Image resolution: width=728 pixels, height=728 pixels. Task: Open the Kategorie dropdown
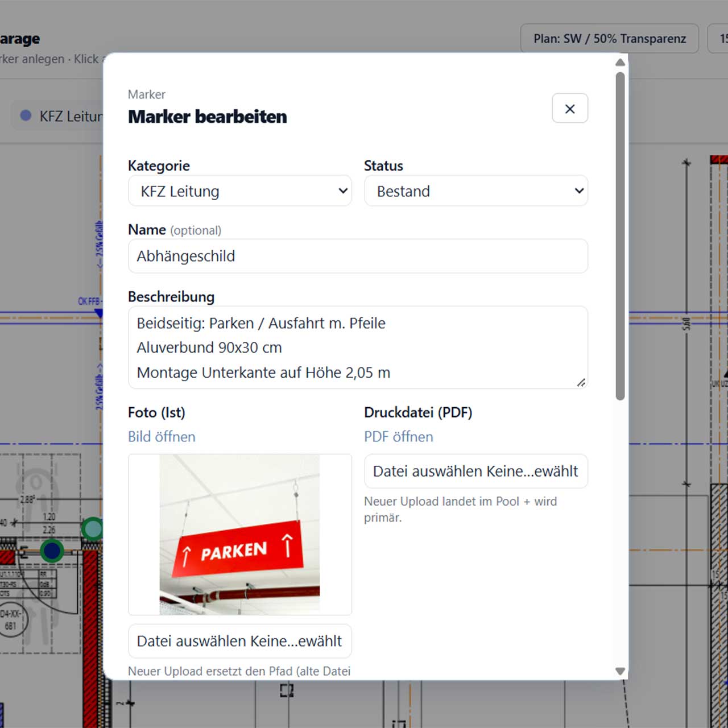point(240,191)
